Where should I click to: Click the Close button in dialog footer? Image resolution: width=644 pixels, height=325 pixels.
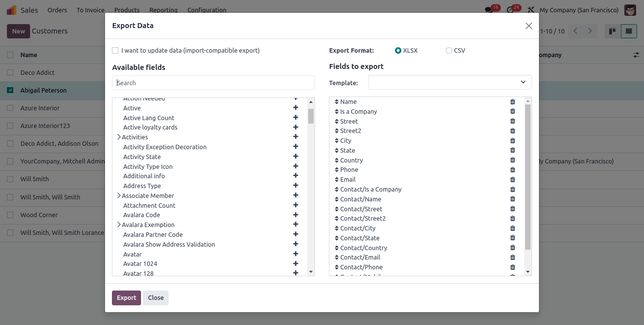coord(156,297)
